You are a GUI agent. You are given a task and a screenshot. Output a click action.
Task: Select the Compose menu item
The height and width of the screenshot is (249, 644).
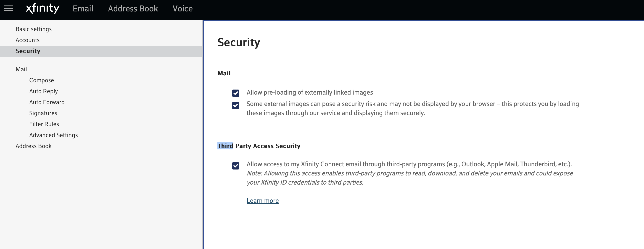point(41,80)
